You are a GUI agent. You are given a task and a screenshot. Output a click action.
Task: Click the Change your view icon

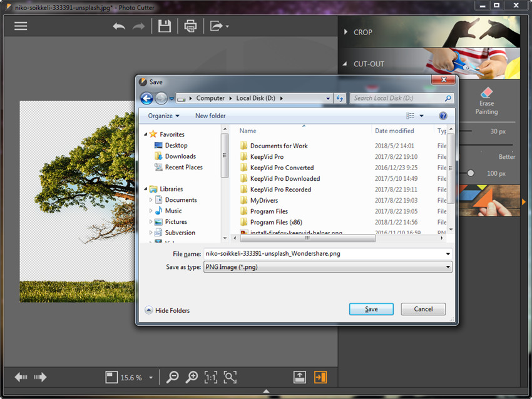tap(410, 116)
